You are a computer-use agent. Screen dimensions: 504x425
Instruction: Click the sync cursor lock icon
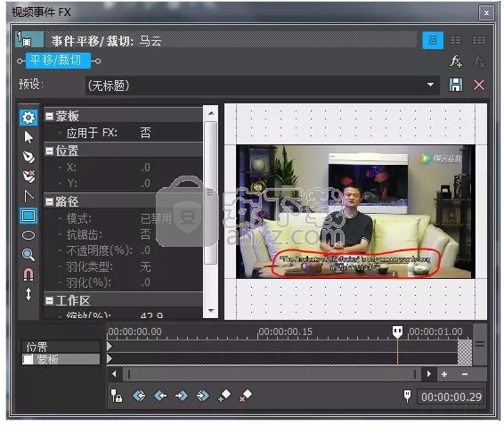(117, 396)
